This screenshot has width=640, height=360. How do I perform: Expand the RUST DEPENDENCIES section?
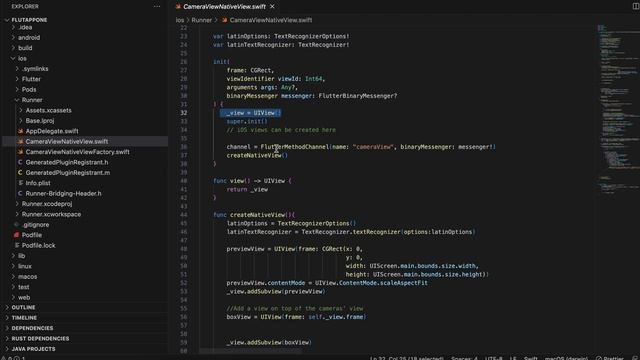[x=40, y=339]
